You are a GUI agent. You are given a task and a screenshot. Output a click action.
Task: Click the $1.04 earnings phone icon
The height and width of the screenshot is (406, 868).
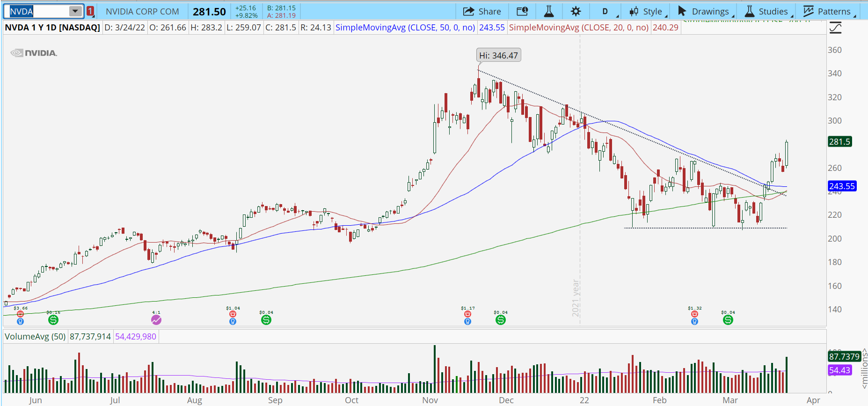[x=233, y=314]
